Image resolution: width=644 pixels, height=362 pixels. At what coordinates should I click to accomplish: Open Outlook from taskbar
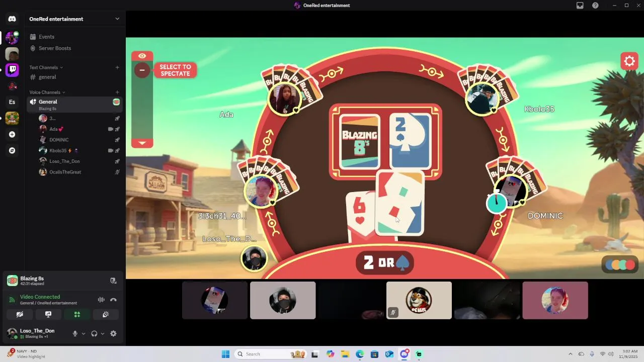coord(389,354)
